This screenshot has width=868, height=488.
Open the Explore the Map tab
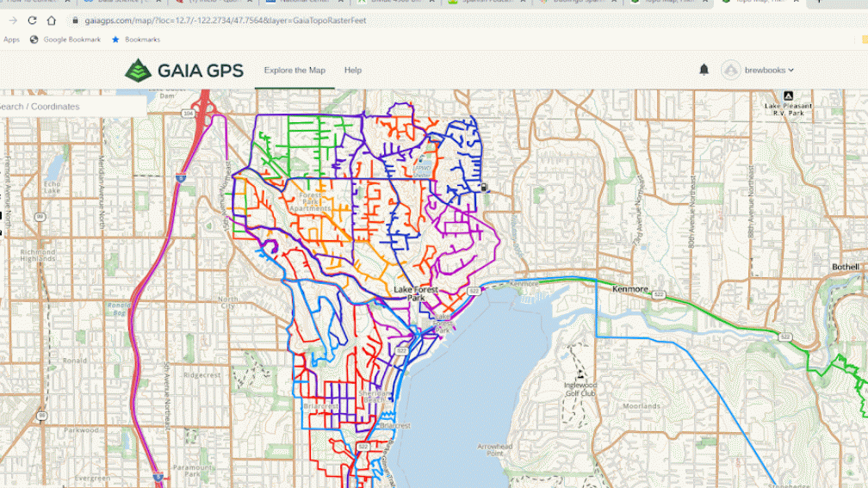294,71
